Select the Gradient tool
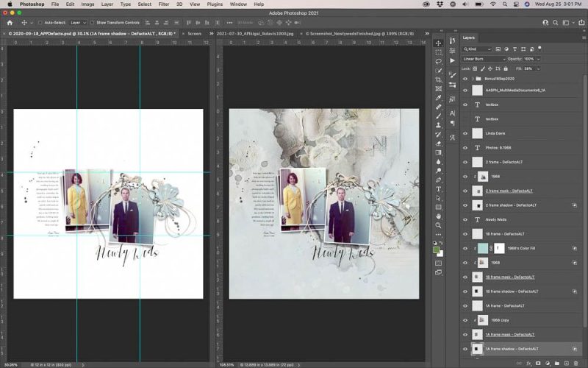This screenshot has width=588, height=368. tap(438, 152)
